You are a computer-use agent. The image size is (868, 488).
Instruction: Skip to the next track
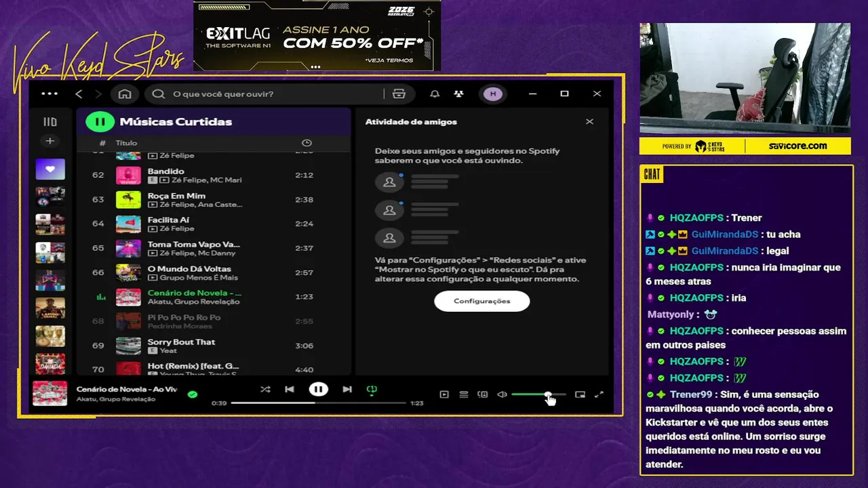347,390
